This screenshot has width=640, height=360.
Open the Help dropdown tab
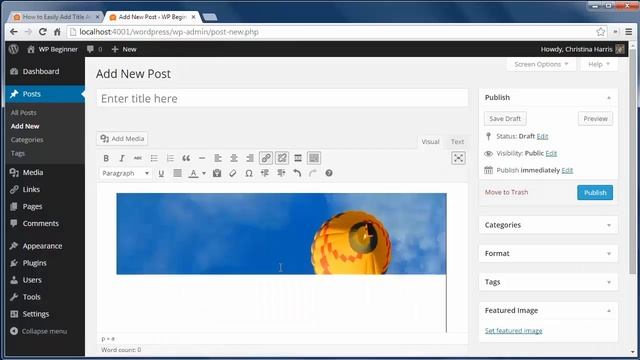click(599, 64)
